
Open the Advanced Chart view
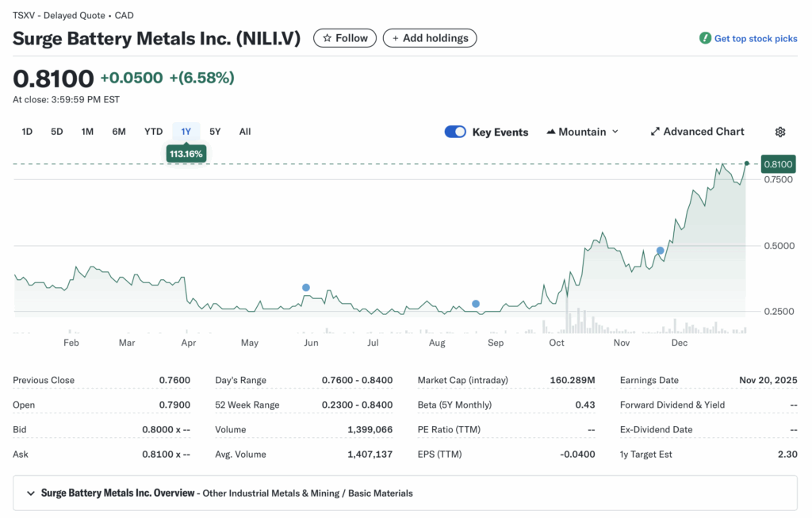tap(704, 132)
